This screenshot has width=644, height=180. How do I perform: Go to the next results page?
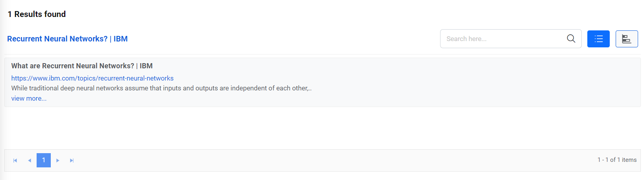(x=58, y=160)
